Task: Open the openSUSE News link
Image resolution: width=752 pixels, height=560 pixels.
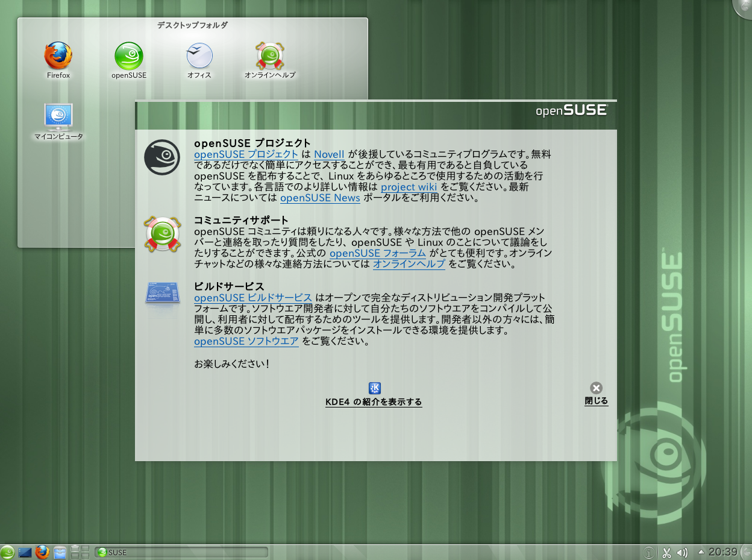Action: pos(320,198)
